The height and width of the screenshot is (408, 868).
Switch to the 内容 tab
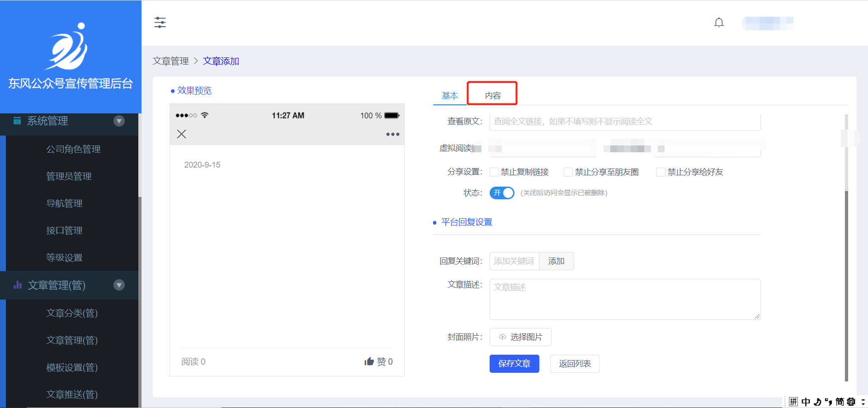(493, 95)
